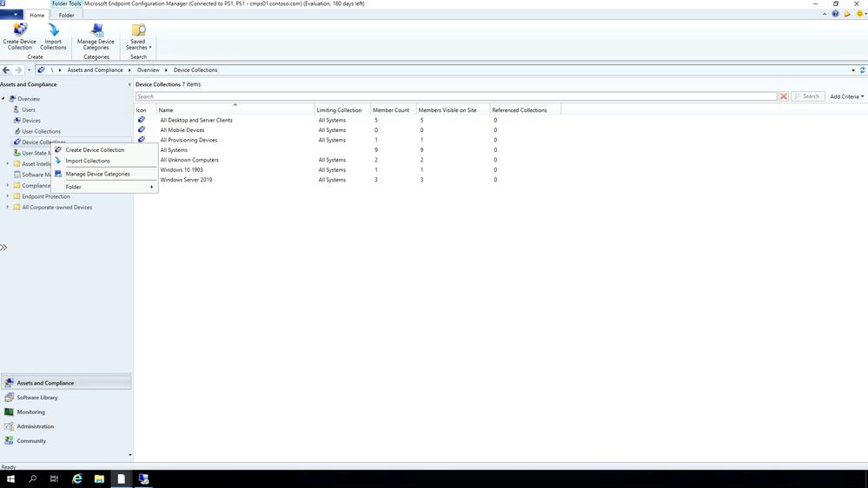This screenshot has height=488, width=868.
Task: Open the Assets and Compliance workspace
Action: click(66, 383)
